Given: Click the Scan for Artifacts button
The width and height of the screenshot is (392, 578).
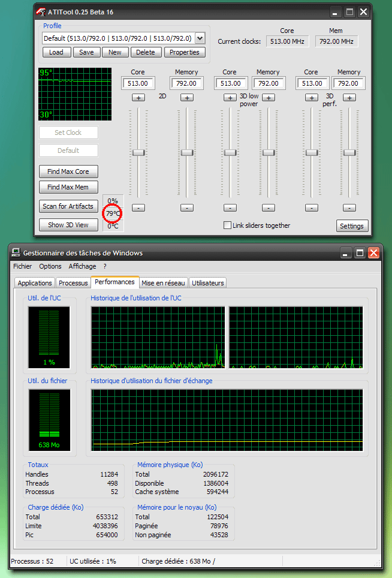Looking at the screenshot, I should (68, 206).
